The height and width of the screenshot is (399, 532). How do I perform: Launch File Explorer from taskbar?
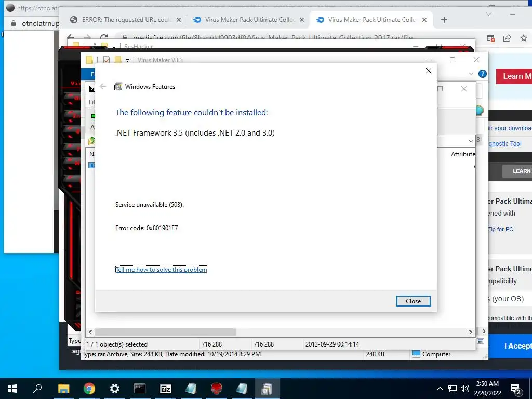pyautogui.click(x=63, y=389)
